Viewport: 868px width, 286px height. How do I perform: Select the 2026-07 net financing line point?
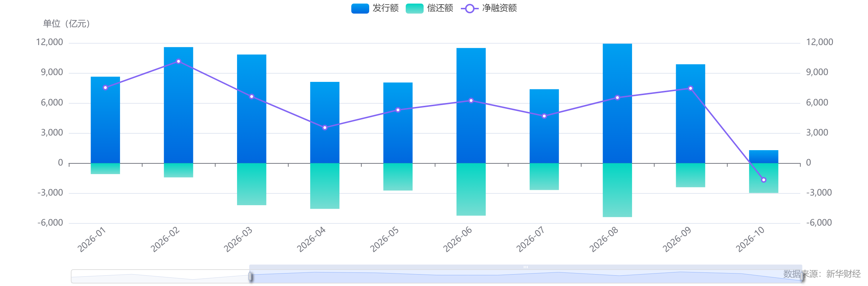coord(544,116)
